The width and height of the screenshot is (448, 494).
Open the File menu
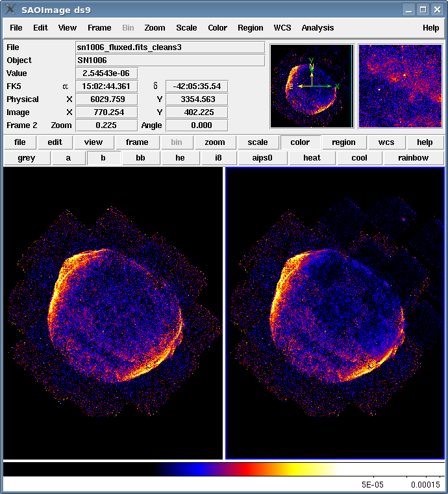point(16,28)
